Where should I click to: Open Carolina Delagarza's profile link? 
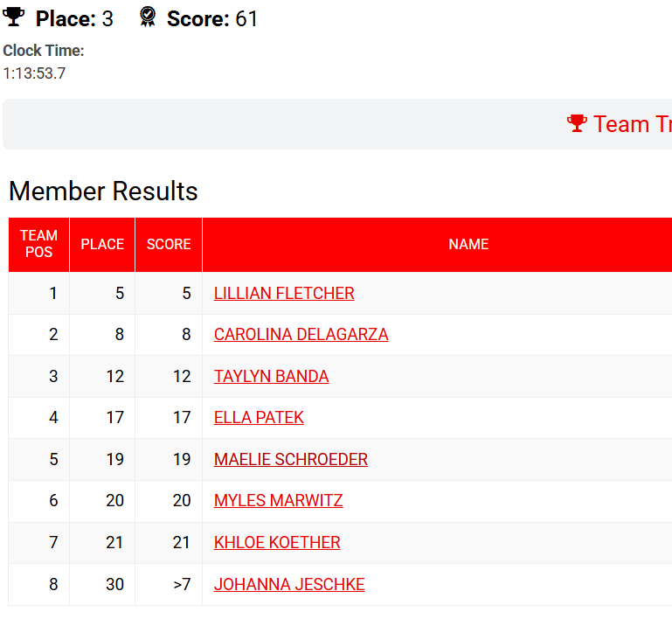301,334
